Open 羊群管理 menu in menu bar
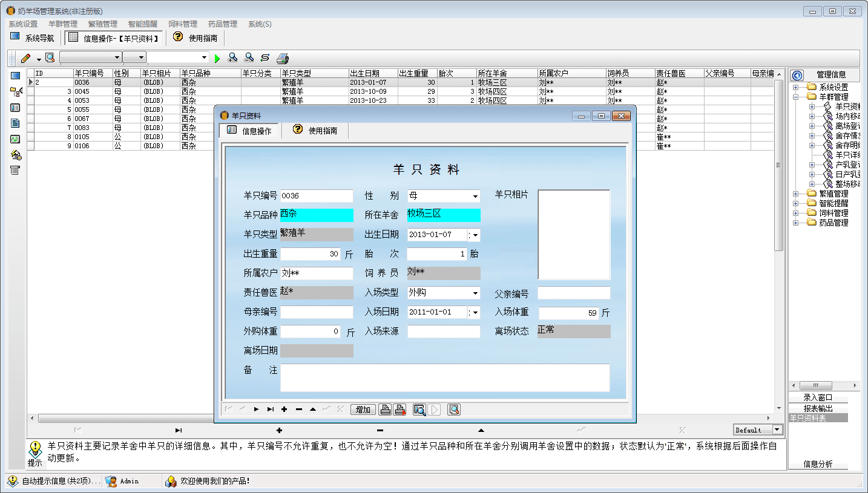 click(63, 24)
